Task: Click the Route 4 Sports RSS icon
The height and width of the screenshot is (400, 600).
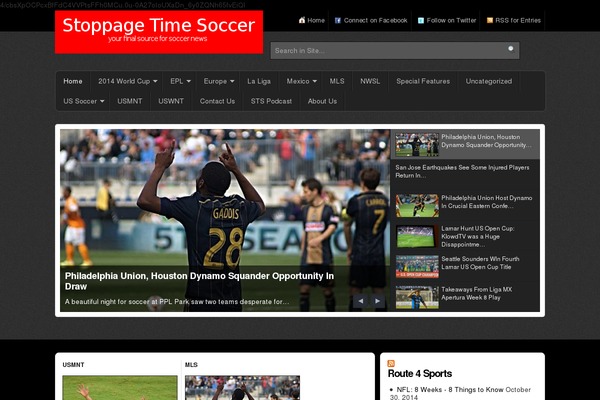Action: point(391,363)
